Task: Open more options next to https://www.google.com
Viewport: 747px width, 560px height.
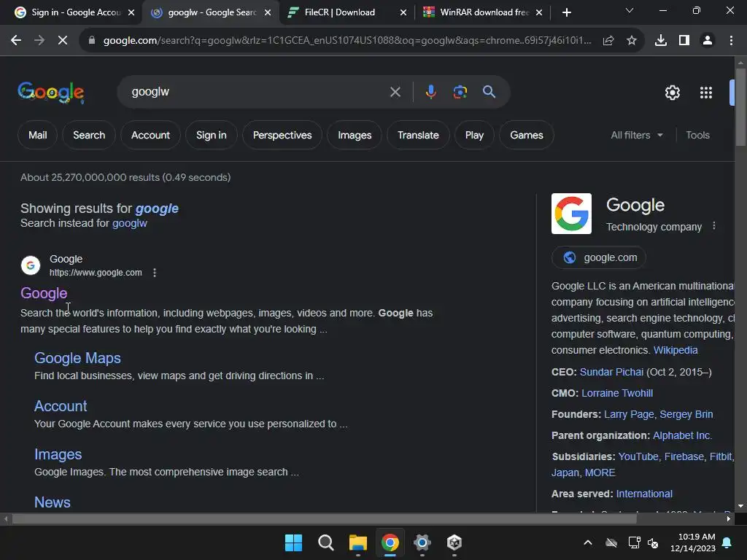Action: click(x=155, y=273)
